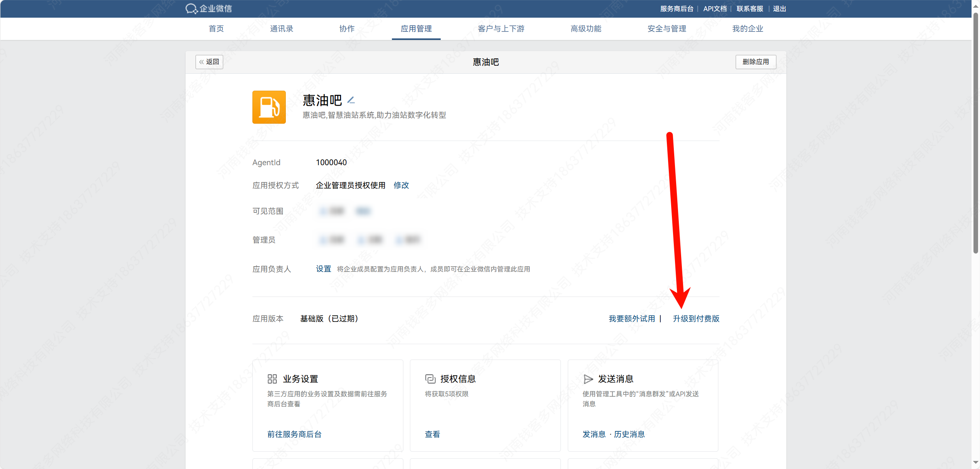This screenshot has width=980, height=469.
Task: Click the 发送消息 paper plane icon
Action: click(588, 379)
